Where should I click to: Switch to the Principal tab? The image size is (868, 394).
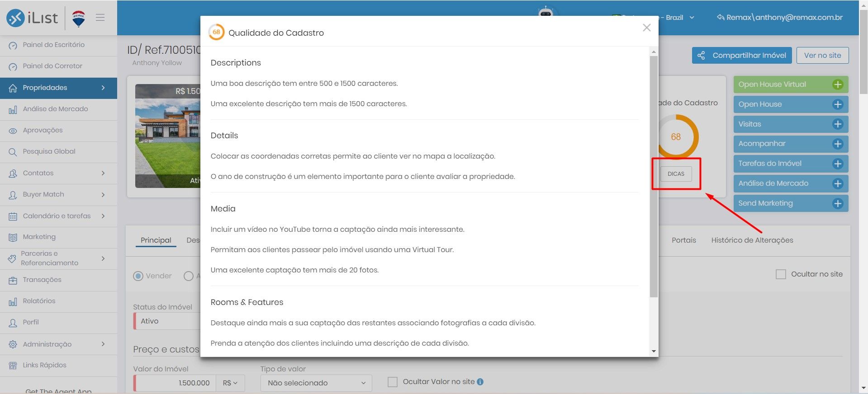point(156,240)
